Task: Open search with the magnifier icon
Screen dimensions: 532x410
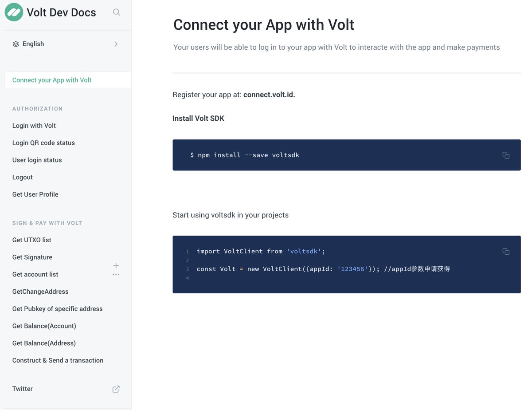Action: [x=117, y=12]
